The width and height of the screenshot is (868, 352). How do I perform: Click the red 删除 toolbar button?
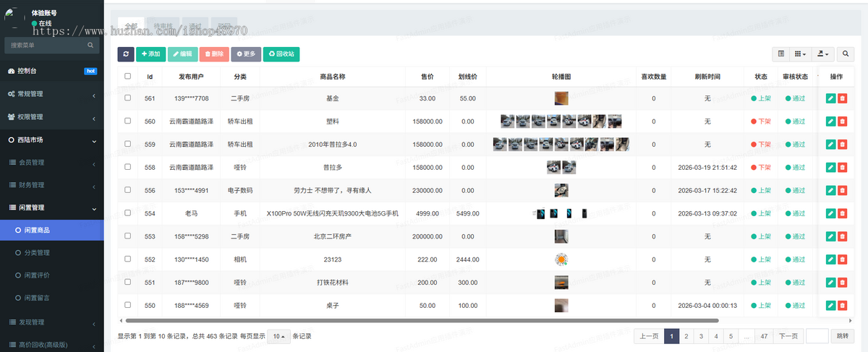(x=214, y=53)
